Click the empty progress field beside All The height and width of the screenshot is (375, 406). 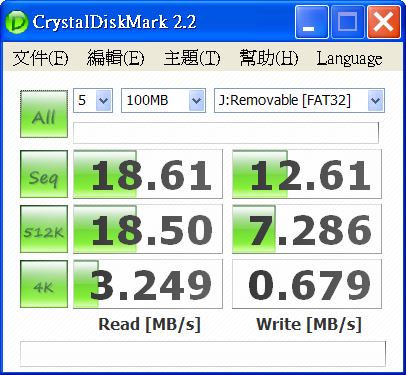226,133
